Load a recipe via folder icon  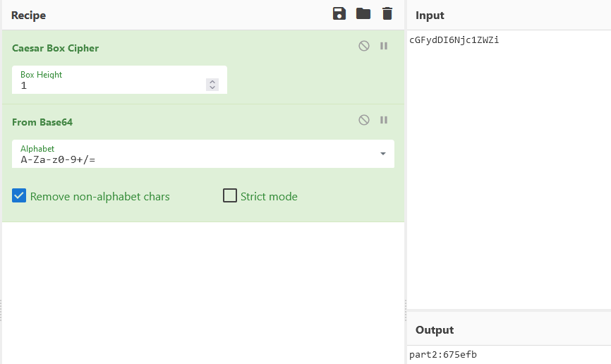[363, 13]
